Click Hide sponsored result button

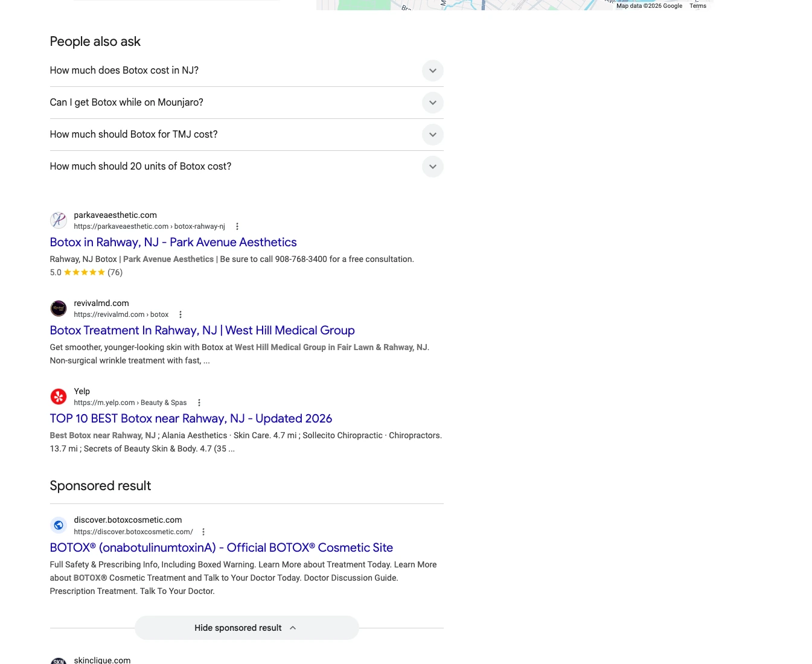click(x=246, y=628)
